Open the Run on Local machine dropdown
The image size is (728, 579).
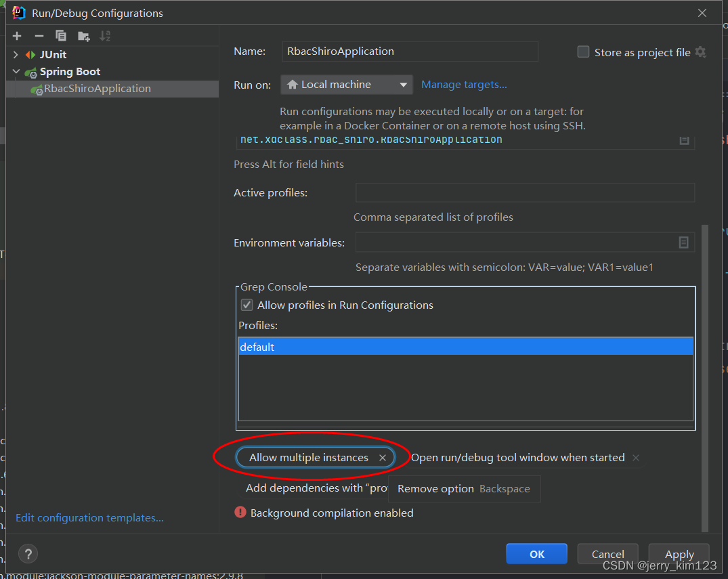click(x=346, y=85)
